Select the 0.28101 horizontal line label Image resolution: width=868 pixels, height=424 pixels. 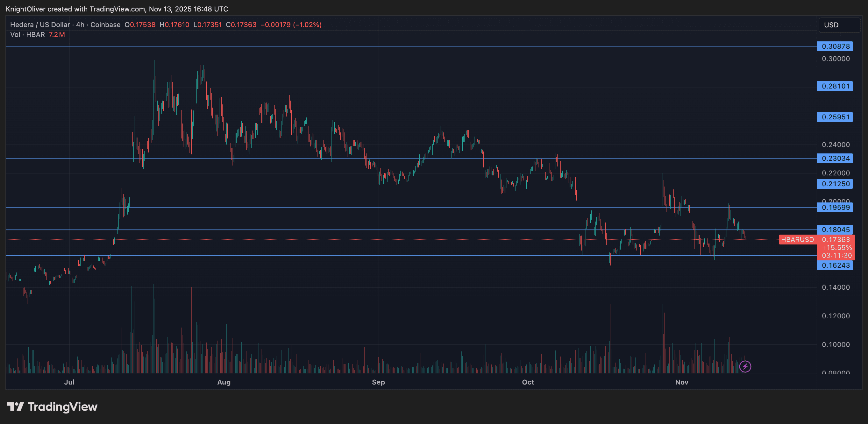pyautogui.click(x=835, y=86)
